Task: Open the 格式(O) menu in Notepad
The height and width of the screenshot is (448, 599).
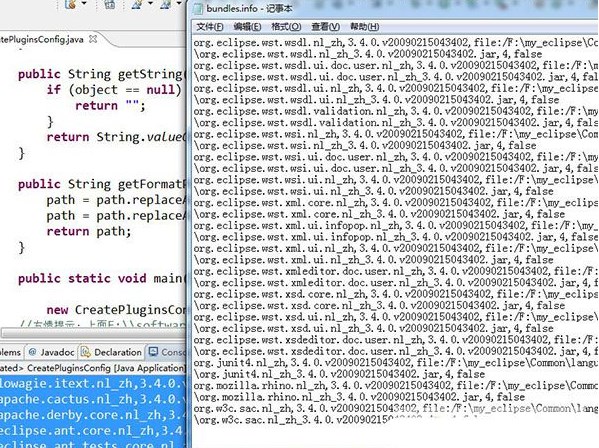Action: (286, 27)
